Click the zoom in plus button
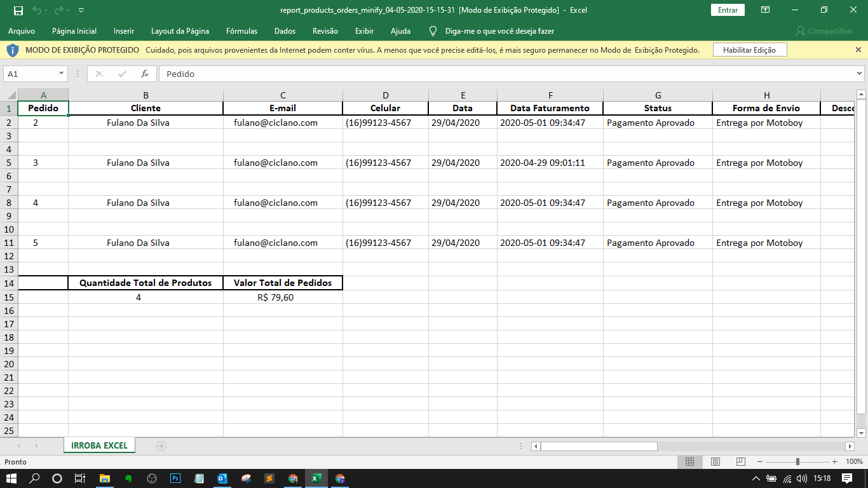 pos(834,461)
